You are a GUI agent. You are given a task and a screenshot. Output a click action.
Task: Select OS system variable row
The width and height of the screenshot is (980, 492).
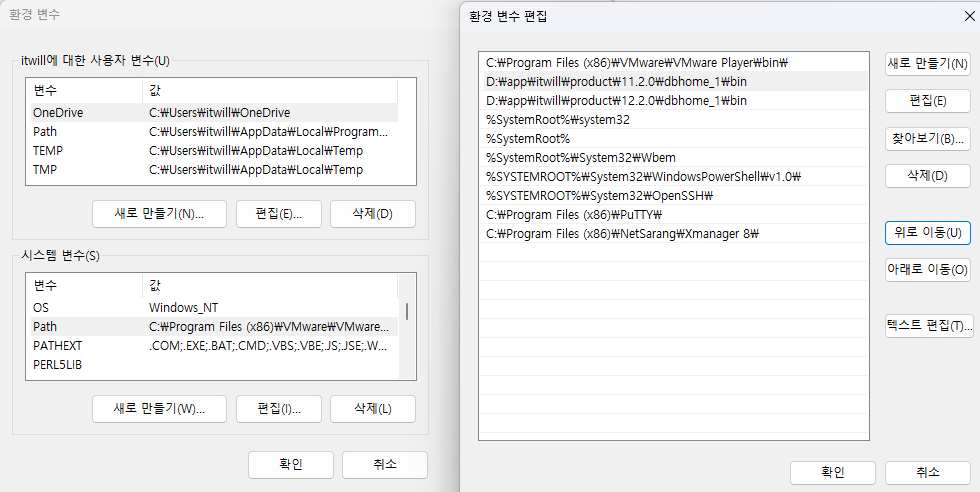(x=214, y=308)
